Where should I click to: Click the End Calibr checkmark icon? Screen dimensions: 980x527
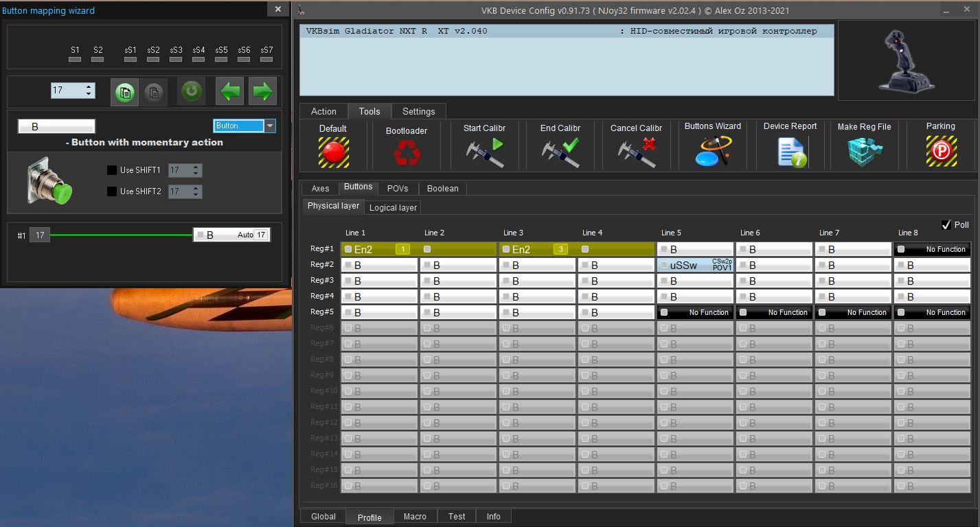[560, 152]
